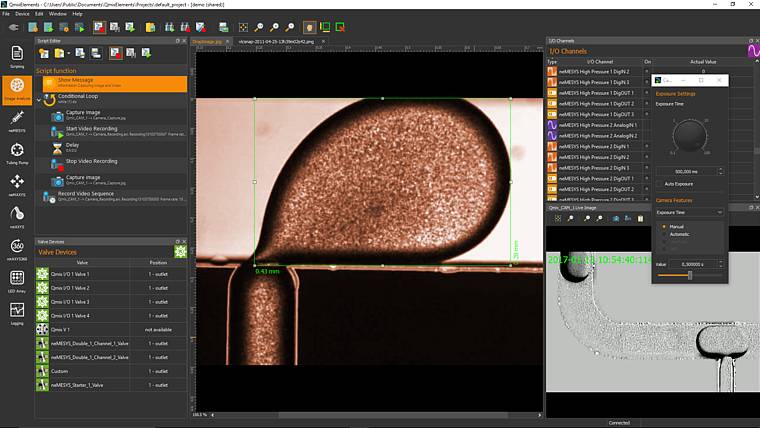Click the exposure time 500,000 ms field

[x=686, y=172]
